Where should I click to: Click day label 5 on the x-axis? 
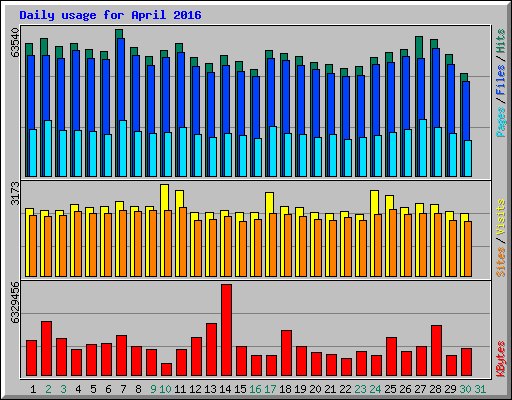coord(93,389)
